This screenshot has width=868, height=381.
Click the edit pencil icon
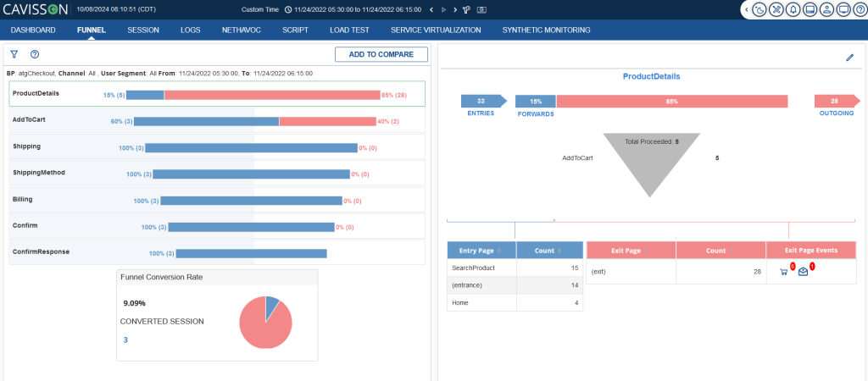tap(849, 58)
